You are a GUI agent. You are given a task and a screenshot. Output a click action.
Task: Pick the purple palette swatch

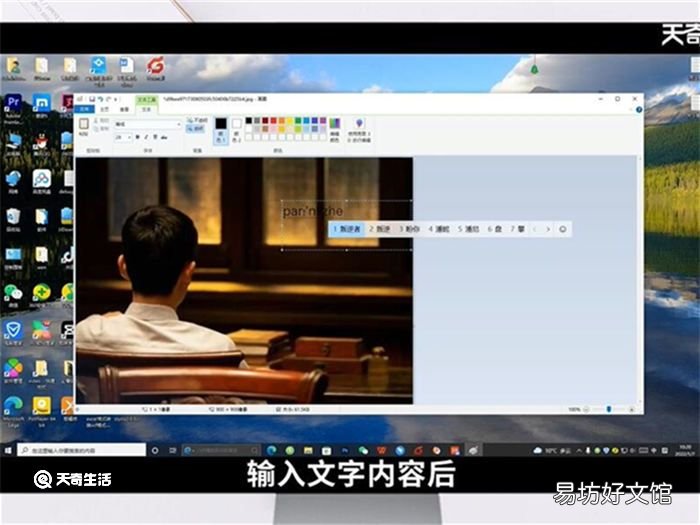tap(323, 121)
